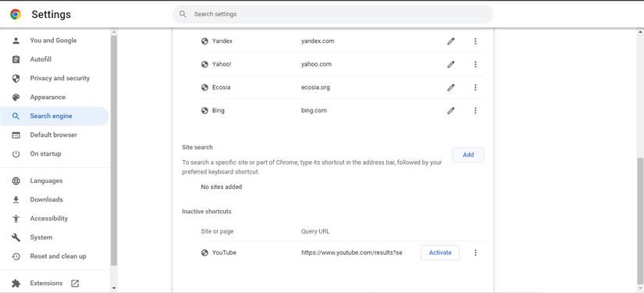Click the shield icon for Privacy and security
This screenshot has height=293, width=644.
coord(16,78)
